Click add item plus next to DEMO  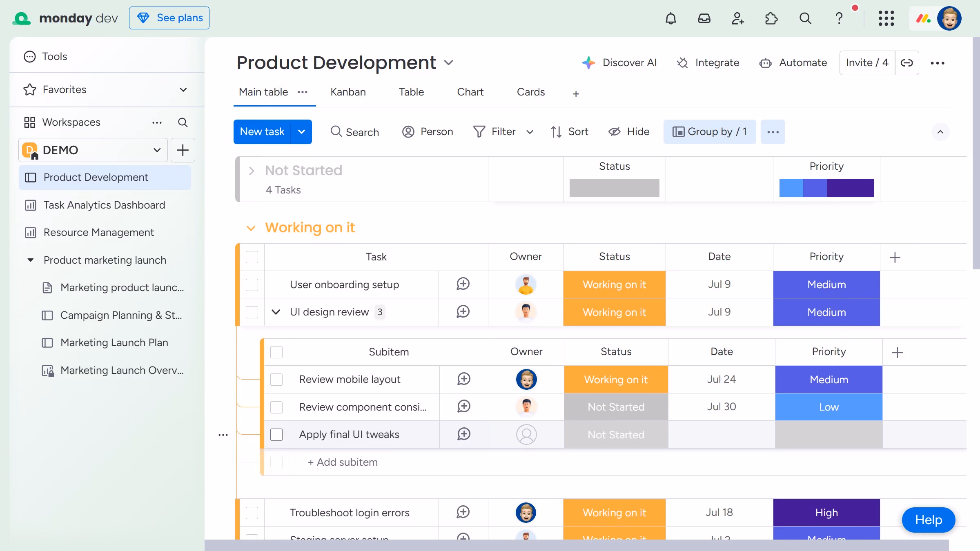click(183, 150)
